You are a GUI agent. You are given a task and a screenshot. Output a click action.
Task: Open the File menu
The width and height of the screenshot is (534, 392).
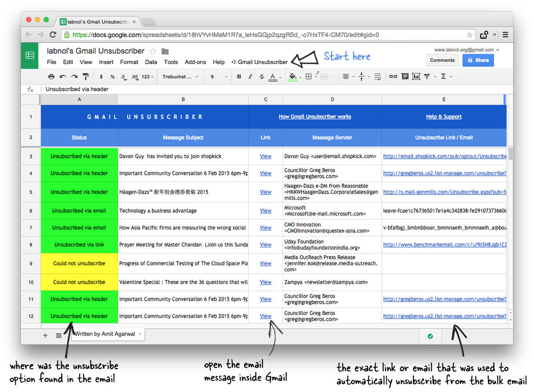click(52, 62)
